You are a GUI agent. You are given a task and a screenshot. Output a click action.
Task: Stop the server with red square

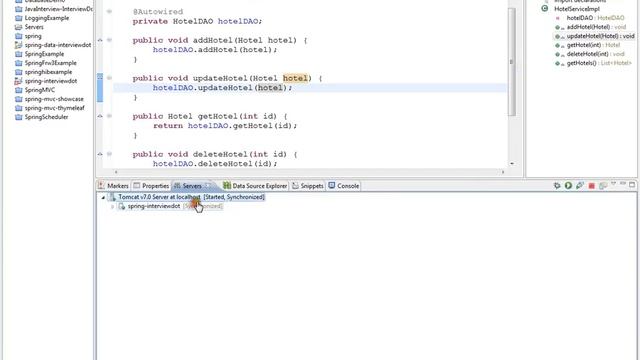[591, 186]
